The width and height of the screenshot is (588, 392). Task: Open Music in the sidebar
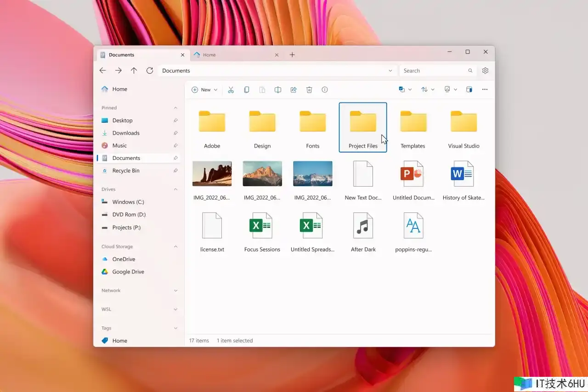tap(139, 145)
